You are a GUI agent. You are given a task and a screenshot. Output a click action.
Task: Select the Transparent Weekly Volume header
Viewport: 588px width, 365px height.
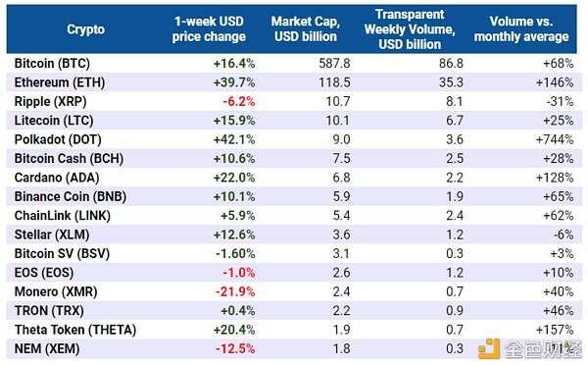[410, 29]
